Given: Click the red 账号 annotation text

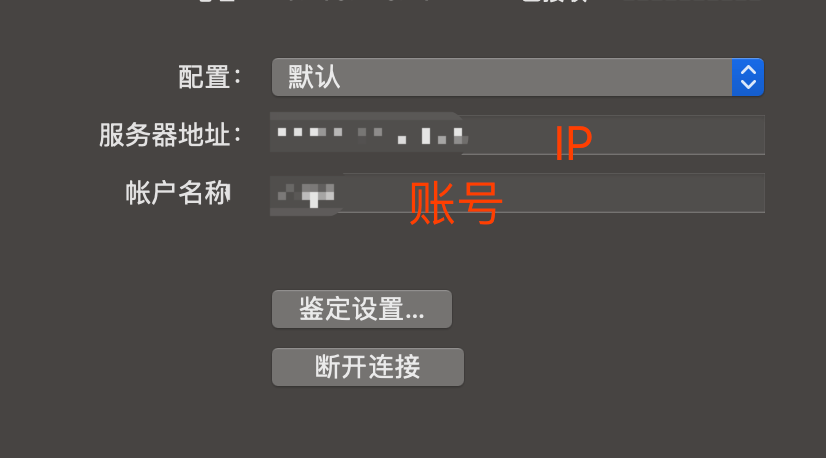Looking at the screenshot, I should click(456, 203).
